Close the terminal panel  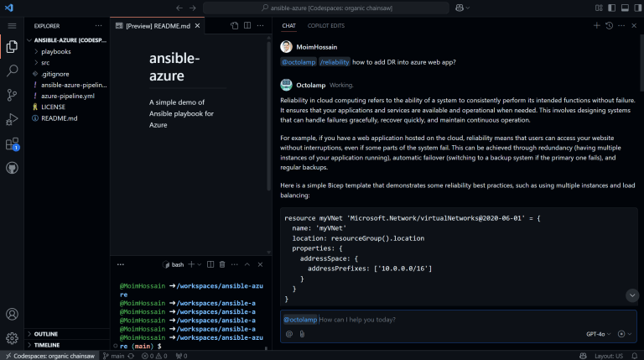260,264
